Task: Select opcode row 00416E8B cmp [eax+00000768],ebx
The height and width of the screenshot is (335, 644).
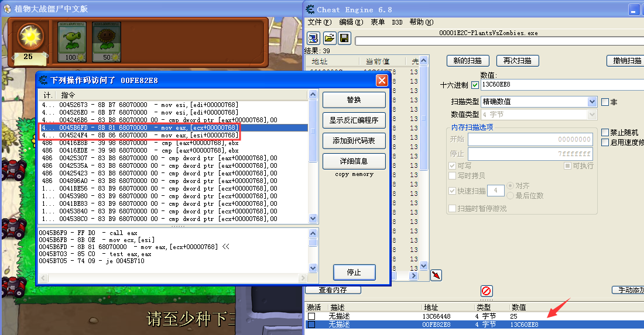Action: tap(173, 143)
